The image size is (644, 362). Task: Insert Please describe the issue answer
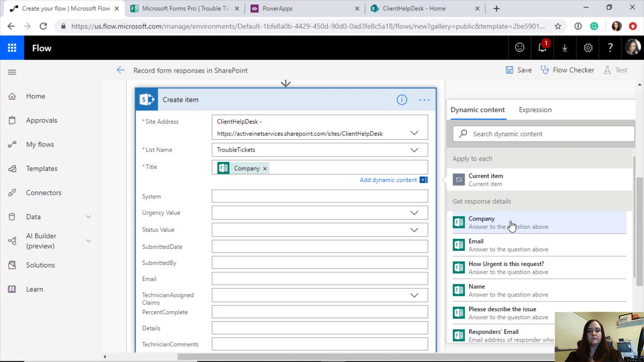tap(539, 313)
